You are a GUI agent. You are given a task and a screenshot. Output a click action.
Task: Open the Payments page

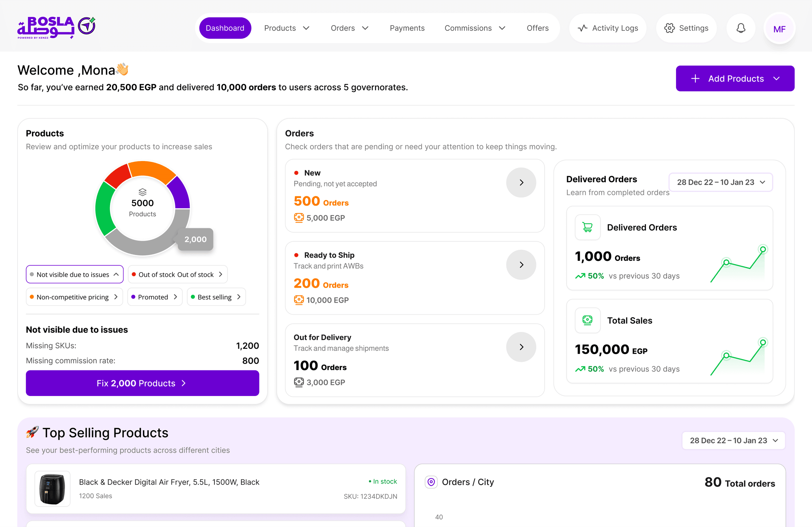[x=407, y=28]
